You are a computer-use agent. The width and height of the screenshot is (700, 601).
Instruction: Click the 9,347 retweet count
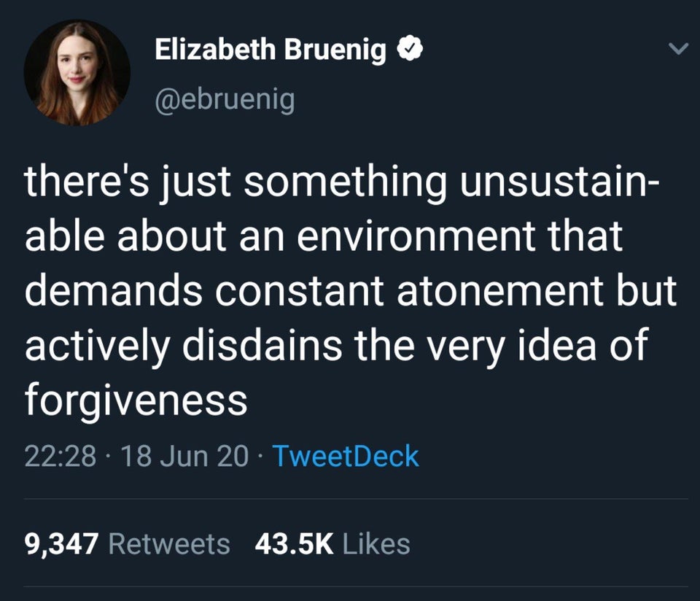coord(61,543)
